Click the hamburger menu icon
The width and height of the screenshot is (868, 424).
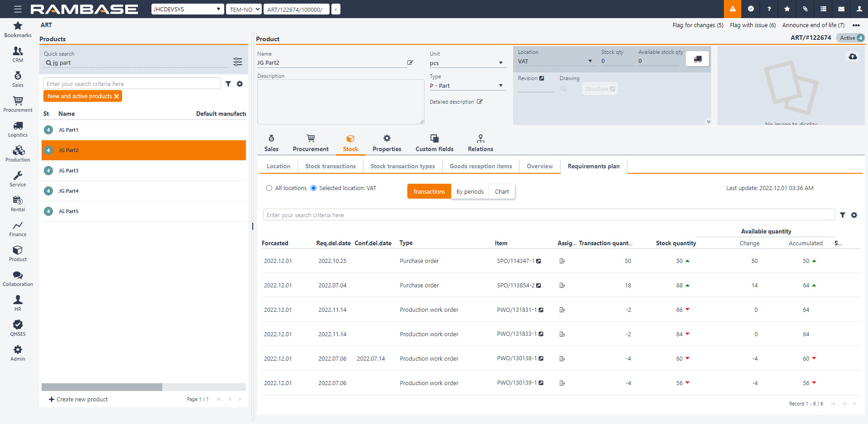18,9
